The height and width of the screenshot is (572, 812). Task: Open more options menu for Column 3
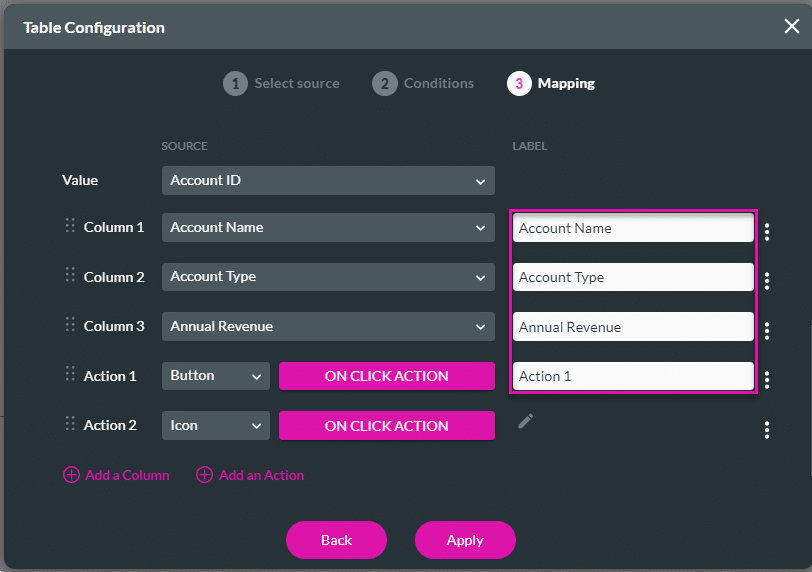click(x=767, y=330)
